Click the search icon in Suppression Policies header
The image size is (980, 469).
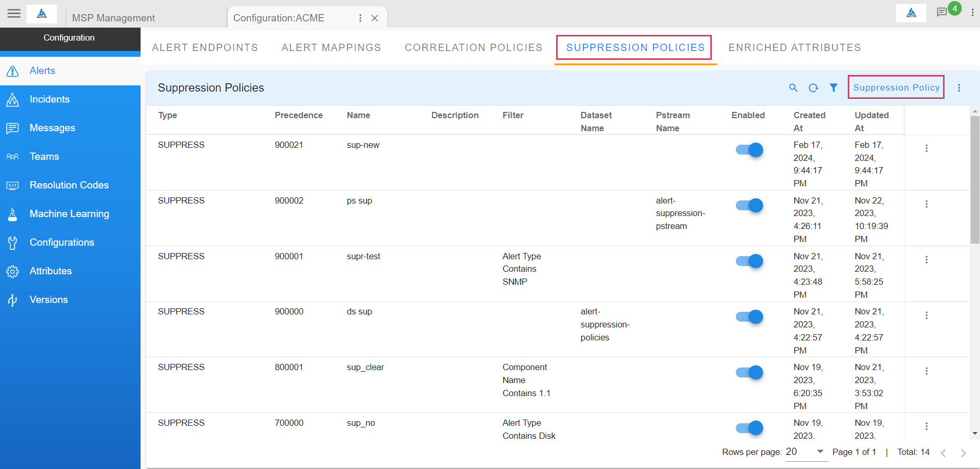click(x=793, y=88)
